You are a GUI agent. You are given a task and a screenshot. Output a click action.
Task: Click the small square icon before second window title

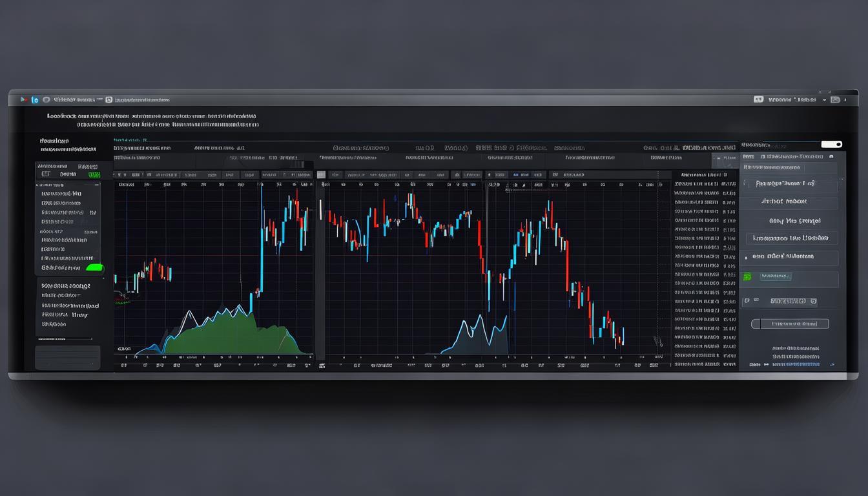108,100
